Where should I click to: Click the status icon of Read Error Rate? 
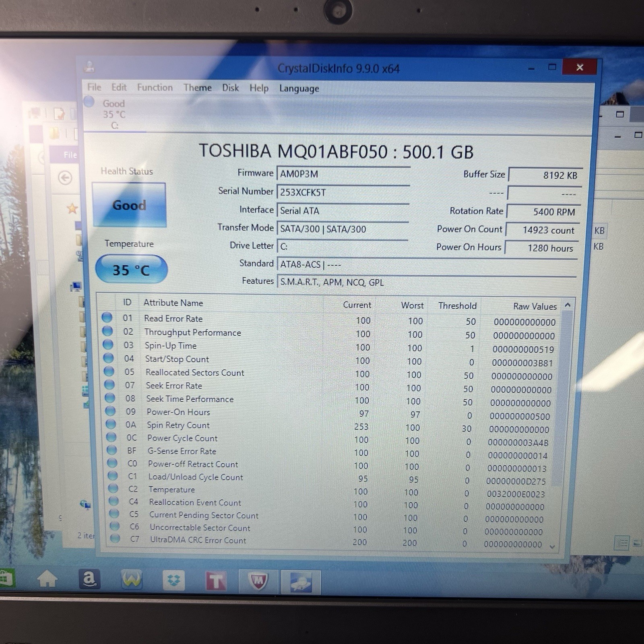pos(107,318)
